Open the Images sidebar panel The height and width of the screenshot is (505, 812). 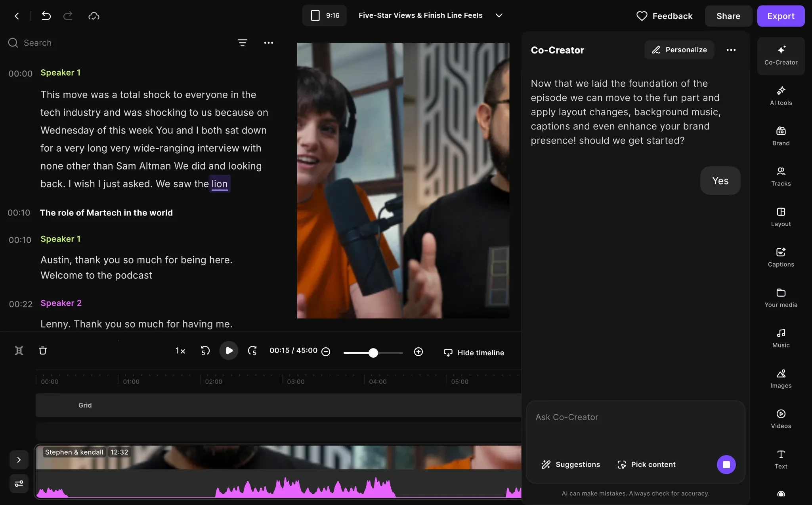781,379
